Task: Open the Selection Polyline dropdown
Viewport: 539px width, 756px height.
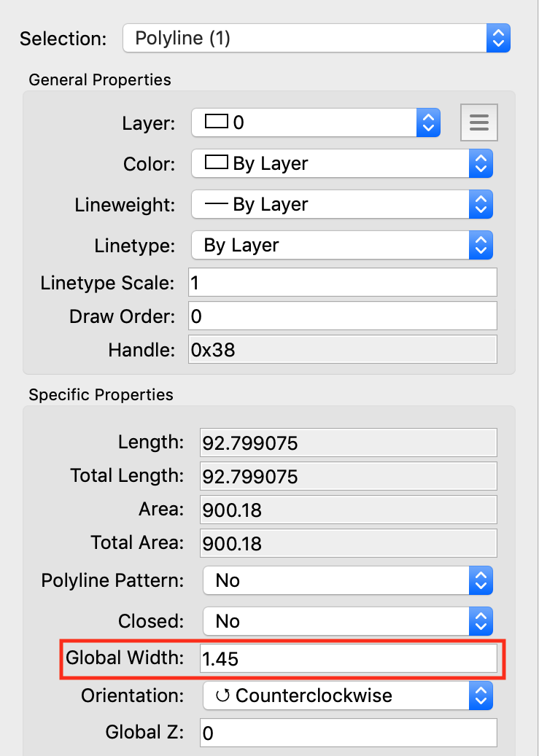Action: click(x=317, y=39)
